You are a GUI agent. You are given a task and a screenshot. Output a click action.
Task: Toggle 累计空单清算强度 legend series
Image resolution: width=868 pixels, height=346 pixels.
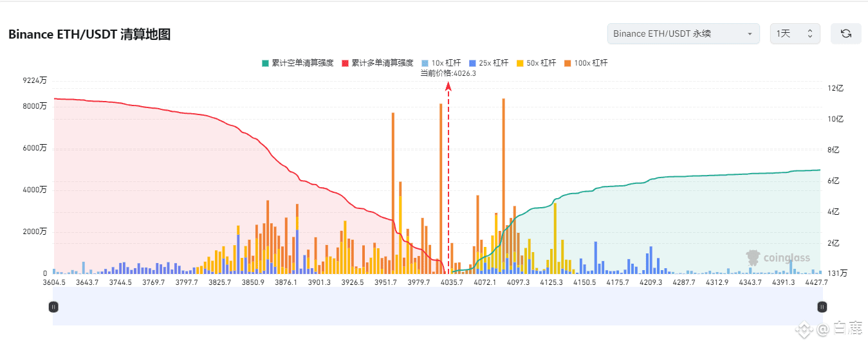pyautogui.click(x=297, y=63)
